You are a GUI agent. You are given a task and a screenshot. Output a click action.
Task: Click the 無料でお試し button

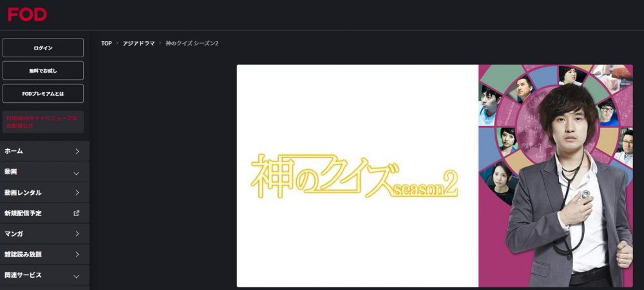(43, 71)
